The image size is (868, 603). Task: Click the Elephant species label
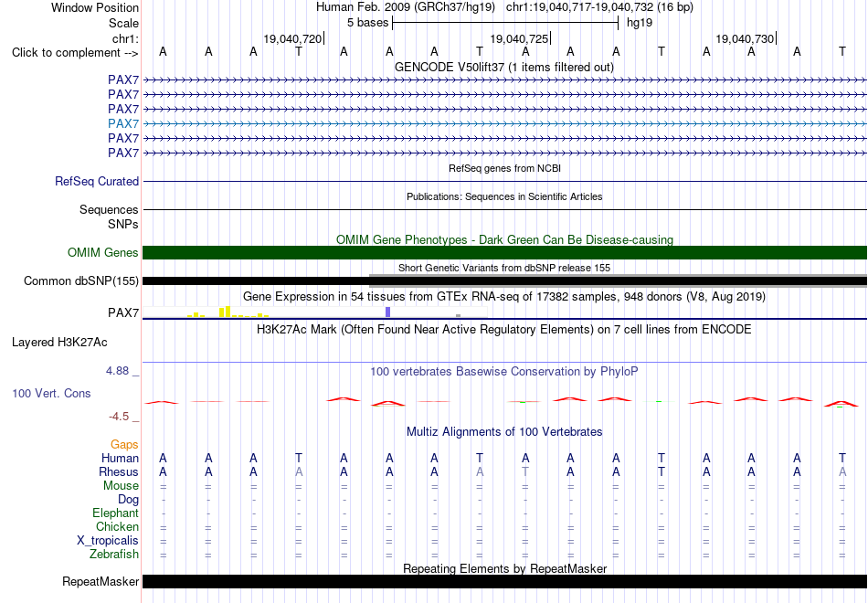tap(115, 513)
